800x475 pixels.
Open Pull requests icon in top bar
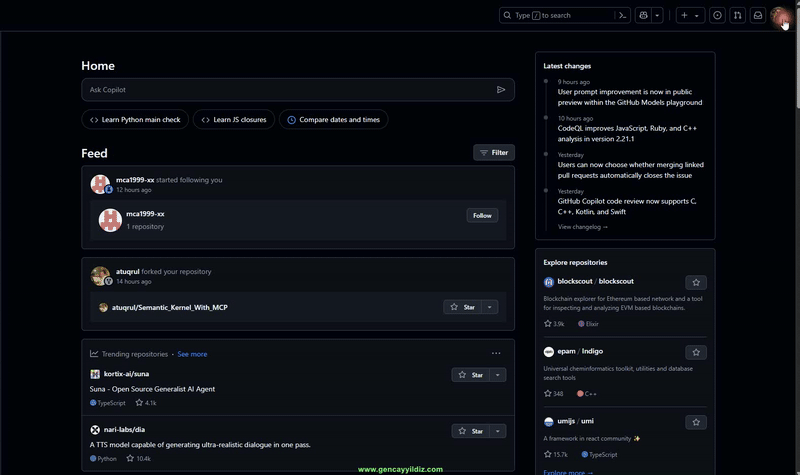tap(737, 15)
